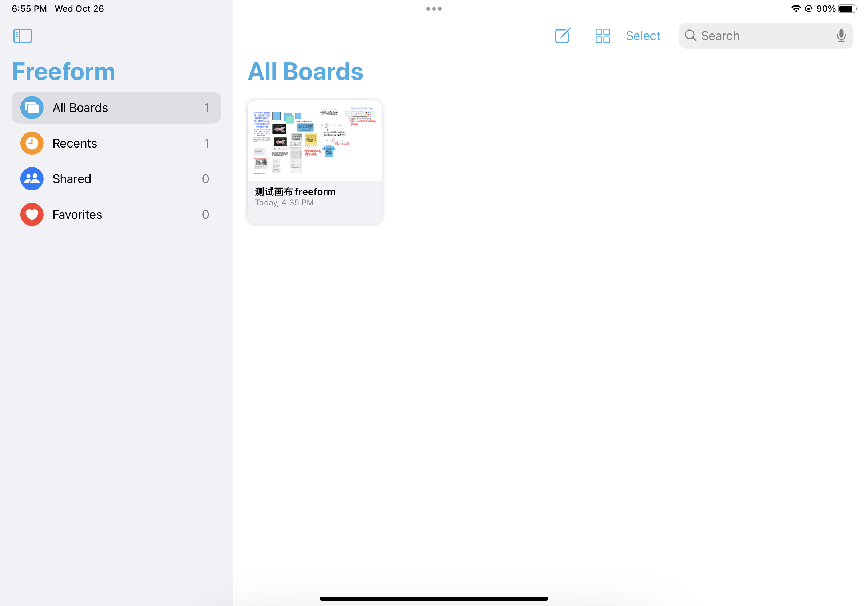The image size is (868, 606).
Task: Tap the battery indicator in status bar
Action: [x=846, y=8]
